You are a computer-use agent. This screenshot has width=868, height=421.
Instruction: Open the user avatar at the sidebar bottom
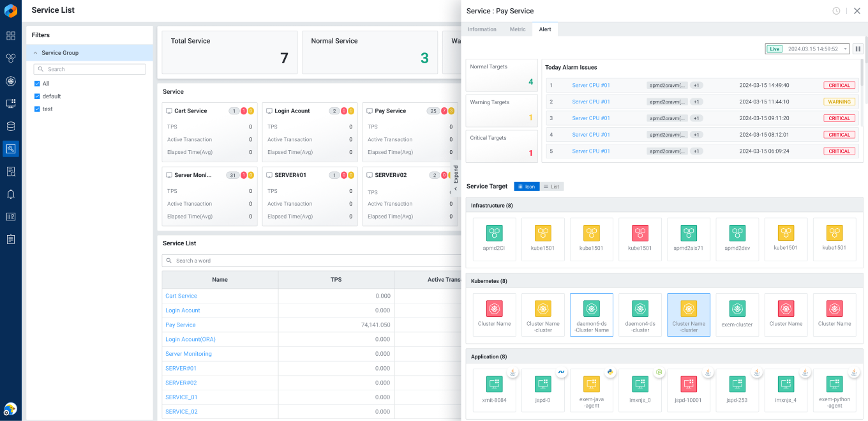[10, 409]
